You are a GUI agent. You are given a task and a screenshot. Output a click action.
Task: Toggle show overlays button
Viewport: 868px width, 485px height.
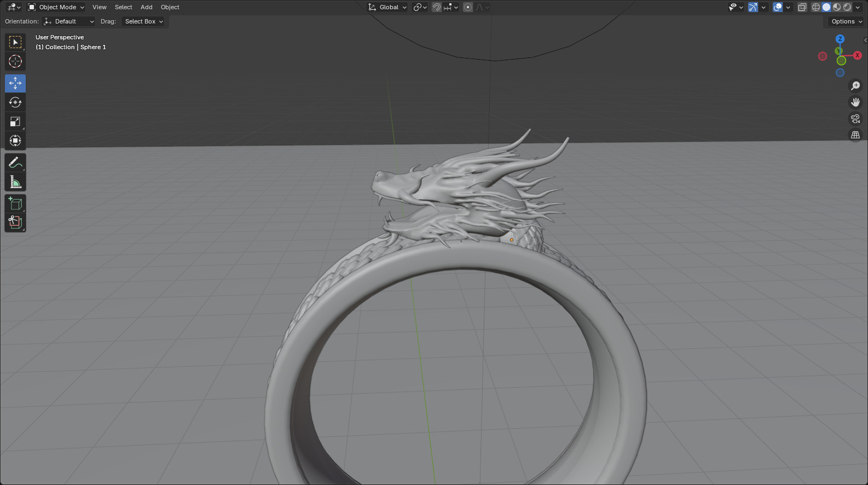(778, 7)
